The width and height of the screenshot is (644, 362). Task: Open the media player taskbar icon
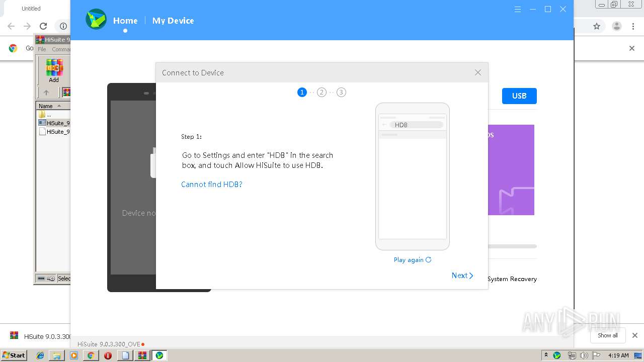(x=74, y=355)
